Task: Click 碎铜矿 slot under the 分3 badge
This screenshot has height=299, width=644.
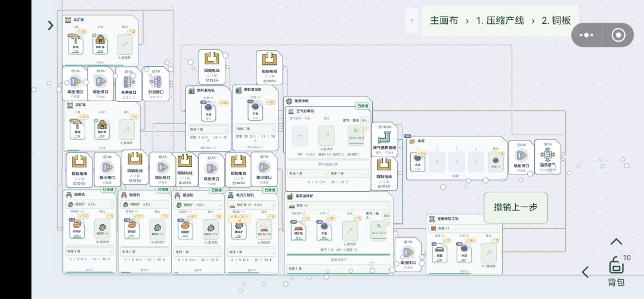Action: [77, 229]
